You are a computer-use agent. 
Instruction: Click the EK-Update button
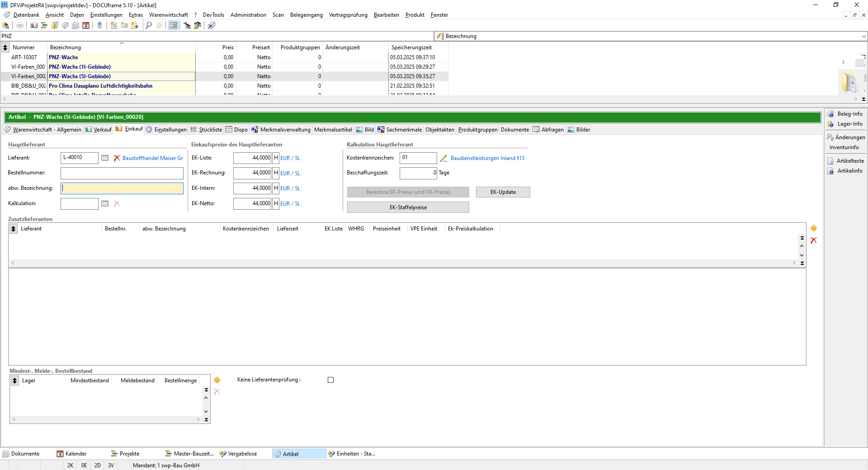tap(503, 192)
